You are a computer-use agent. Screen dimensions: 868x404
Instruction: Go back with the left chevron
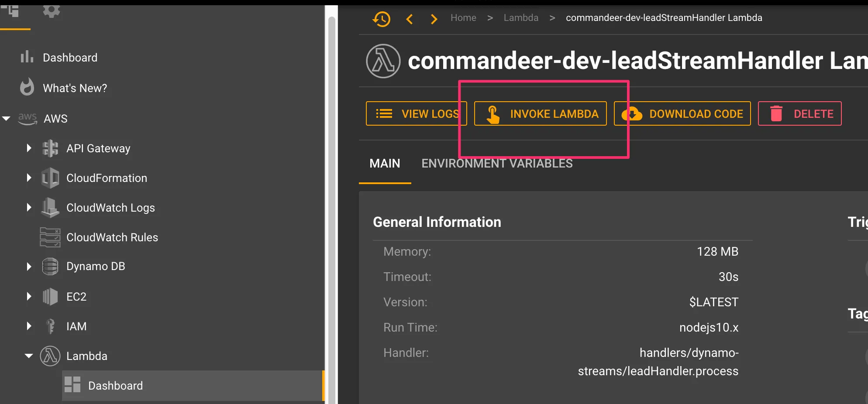[x=410, y=19]
